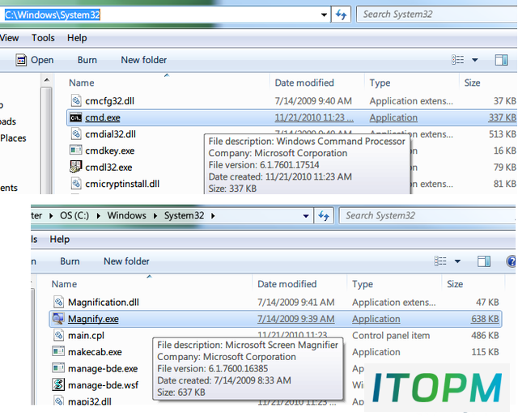Click navigation pane scroll up arrow
This screenshot has width=518, height=420.
click(x=47, y=80)
